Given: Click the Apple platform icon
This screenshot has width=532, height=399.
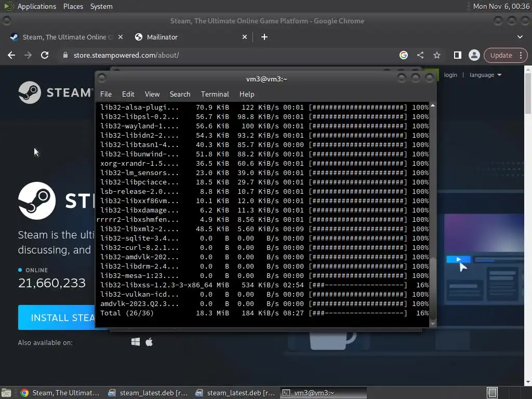Looking at the screenshot, I should click(149, 342).
